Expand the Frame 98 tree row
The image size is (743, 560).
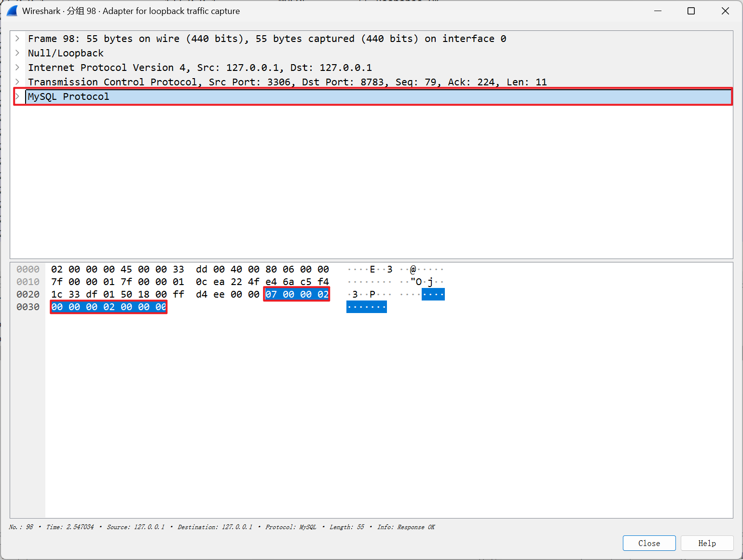(17, 38)
